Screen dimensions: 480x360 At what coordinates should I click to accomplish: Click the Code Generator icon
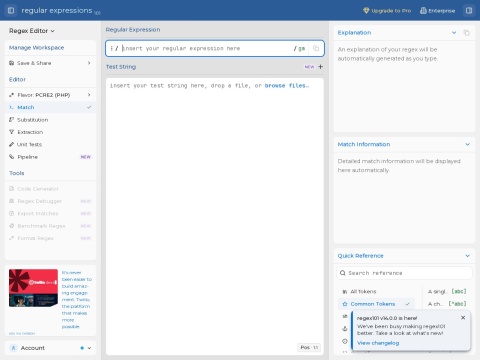pyautogui.click(x=11, y=189)
